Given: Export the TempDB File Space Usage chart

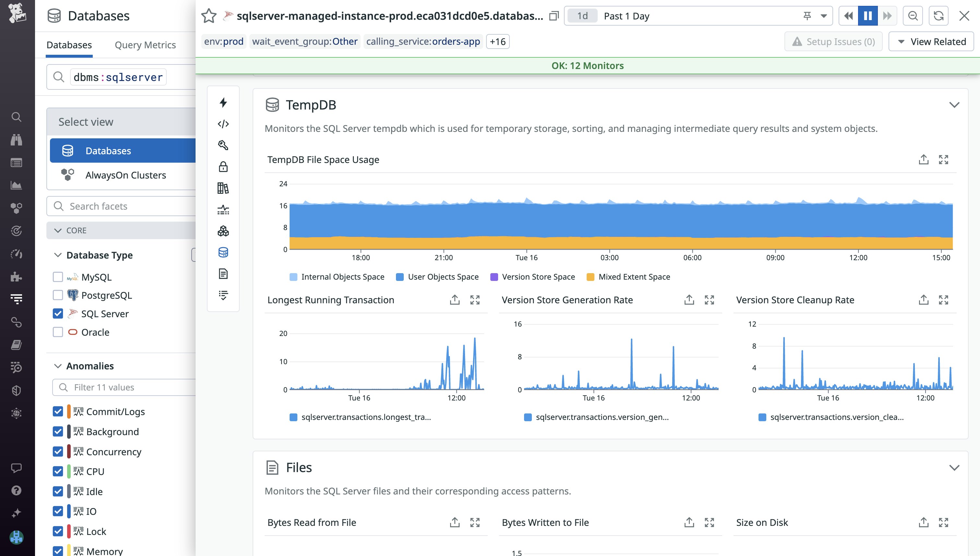Looking at the screenshot, I should coord(924,159).
